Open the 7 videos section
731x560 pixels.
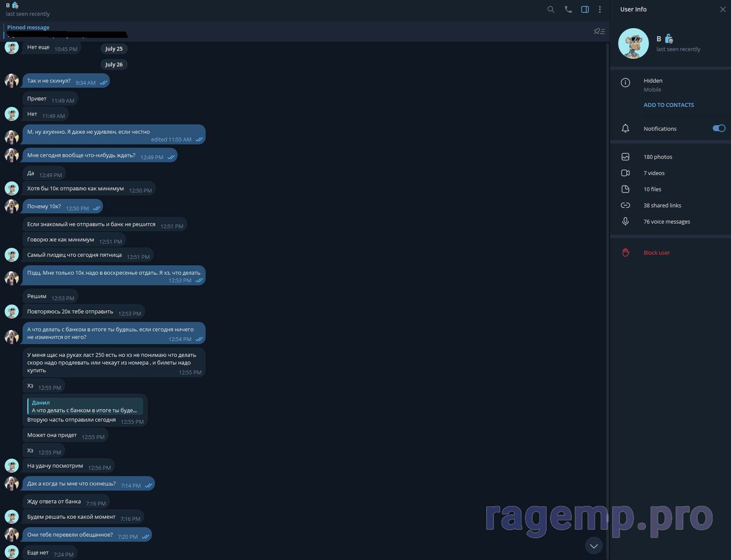654,173
